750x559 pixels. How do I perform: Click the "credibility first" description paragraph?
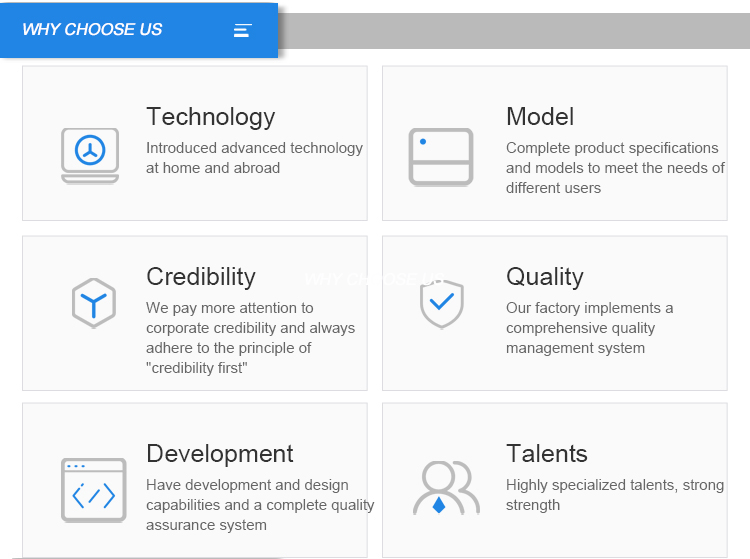[x=250, y=338]
